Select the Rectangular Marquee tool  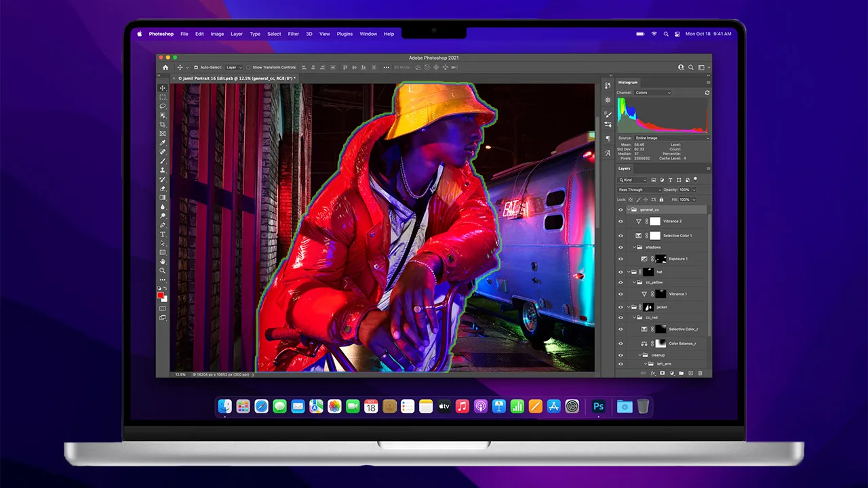(x=163, y=97)
